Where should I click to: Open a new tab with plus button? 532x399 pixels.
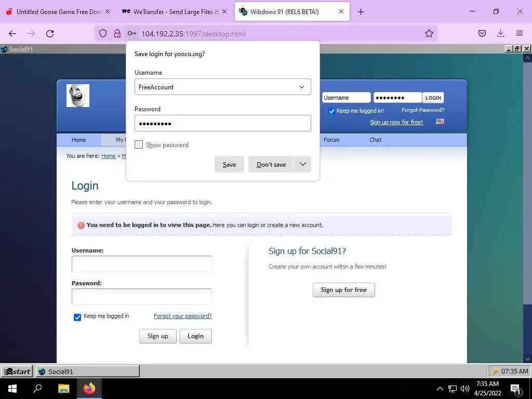click(361, 12)
